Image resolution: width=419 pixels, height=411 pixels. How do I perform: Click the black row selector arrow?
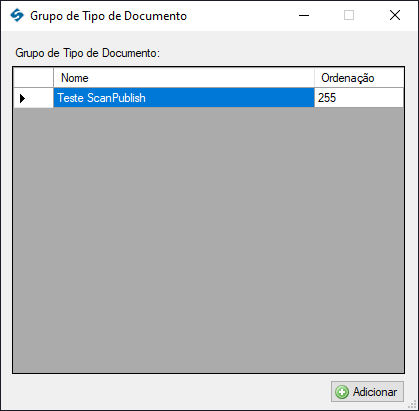pos(22,98)
